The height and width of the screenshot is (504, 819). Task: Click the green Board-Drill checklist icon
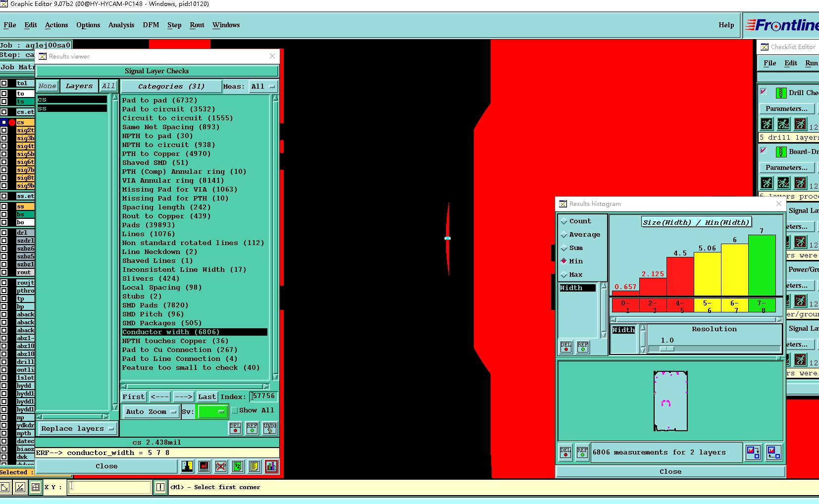pos(781,151)
